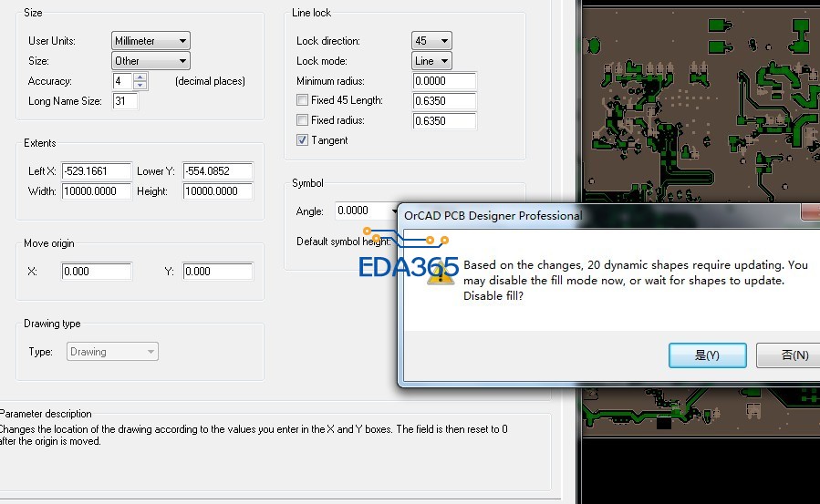
Task: Click the dialog message 'Disable fill?'
Action: click(x=493, y=295)
